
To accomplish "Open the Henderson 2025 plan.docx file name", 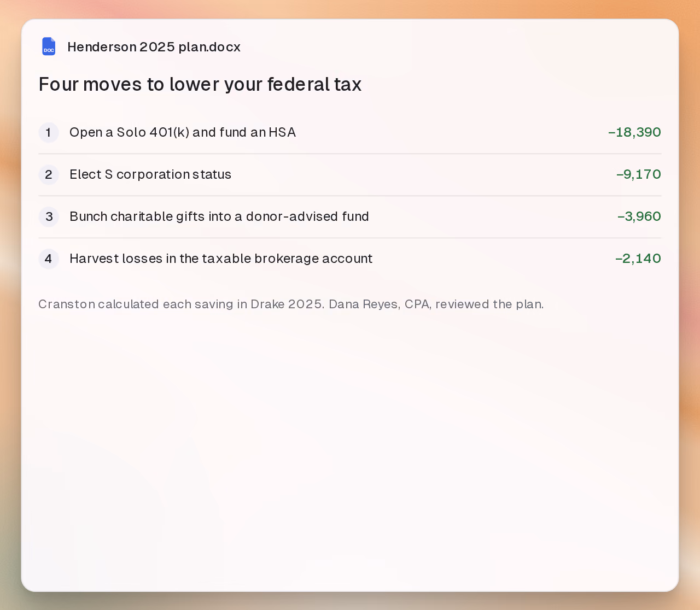I will (x=154, y=47).
